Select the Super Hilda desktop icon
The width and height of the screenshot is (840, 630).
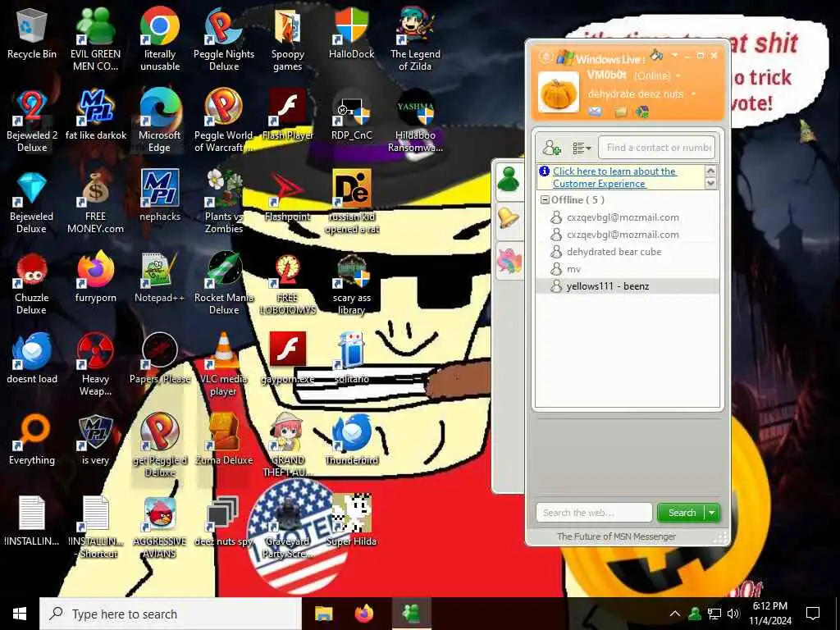pyautogui.click(x=351, y=522)
